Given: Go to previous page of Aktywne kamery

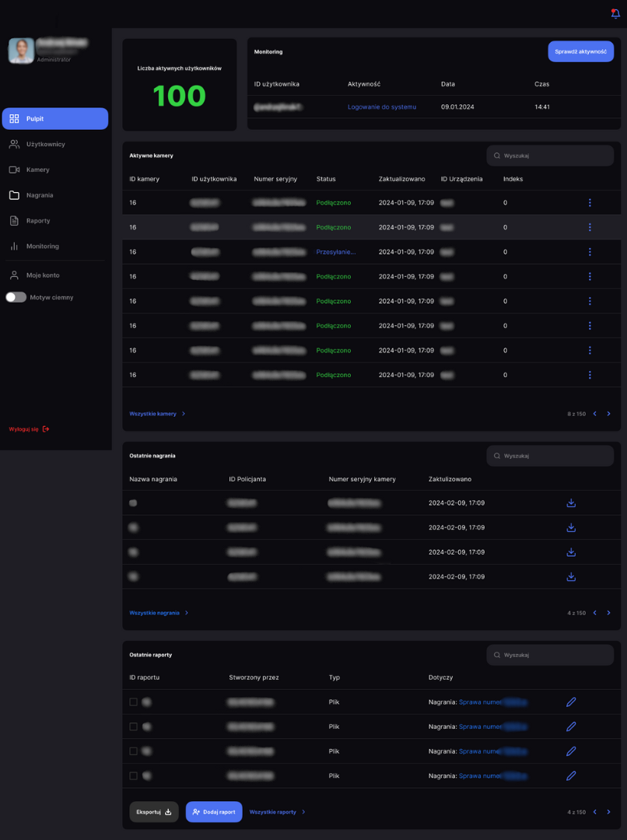Looking at the screenshot, I should coord(595,414).
